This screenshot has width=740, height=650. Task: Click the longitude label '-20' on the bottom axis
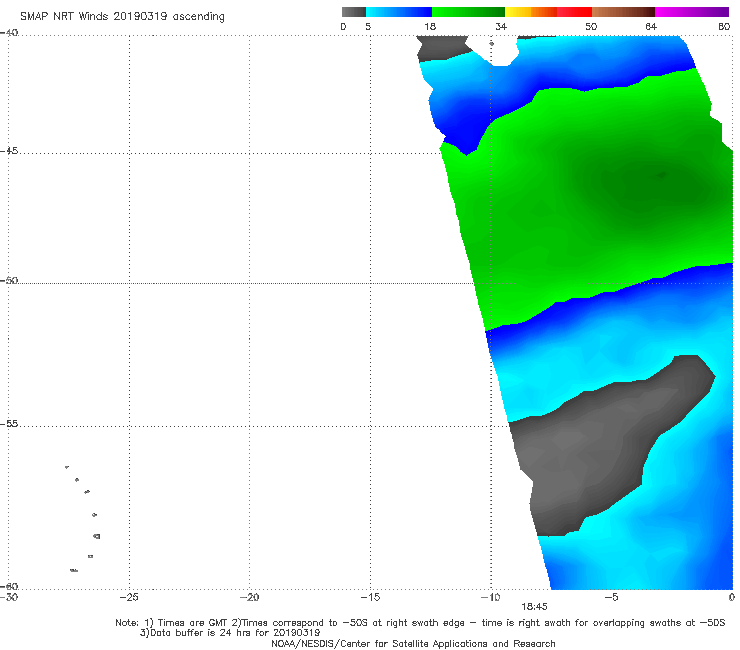249,597
